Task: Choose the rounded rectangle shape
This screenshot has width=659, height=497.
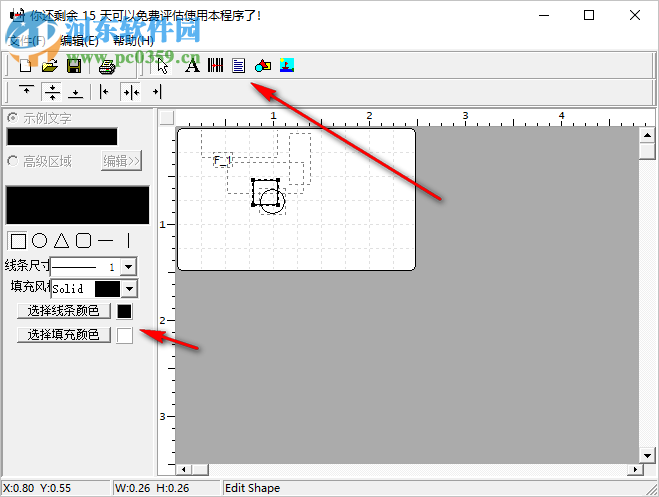Action: point(83,240)
